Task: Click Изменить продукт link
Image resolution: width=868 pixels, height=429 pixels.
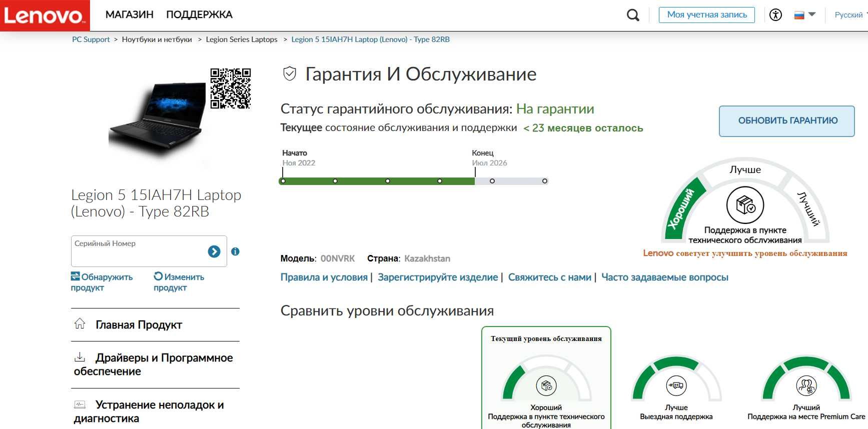Action: (x=179, y=282)
